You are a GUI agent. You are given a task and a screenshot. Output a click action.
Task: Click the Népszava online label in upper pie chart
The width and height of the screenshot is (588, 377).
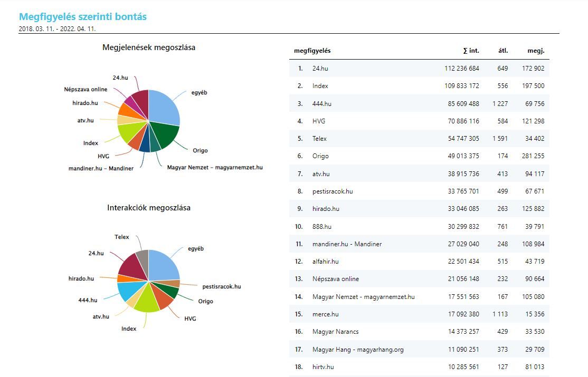pos(86,90)
